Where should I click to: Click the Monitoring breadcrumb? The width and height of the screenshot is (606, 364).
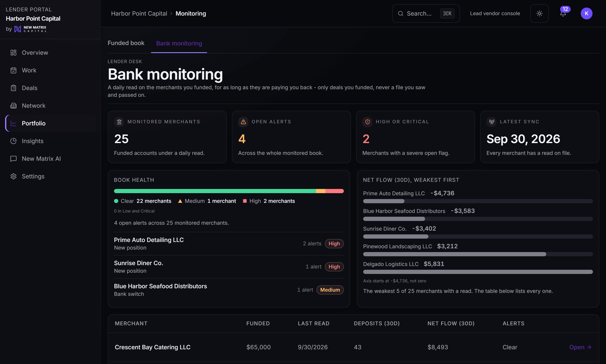(191, 13)
